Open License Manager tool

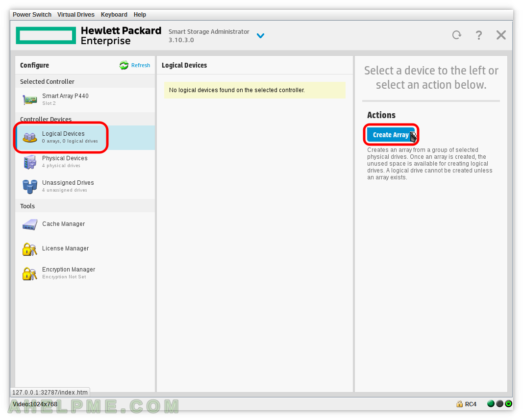85,248
